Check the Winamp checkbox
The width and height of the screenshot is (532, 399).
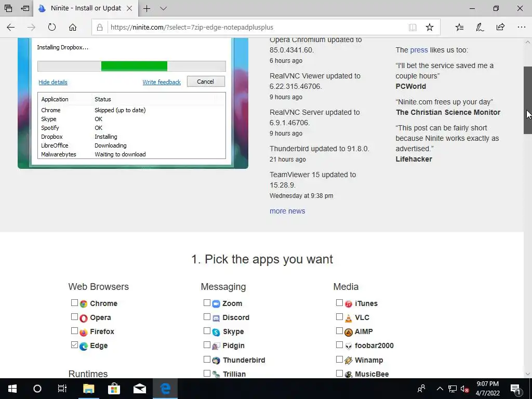pyautogui.click(x=339, y=359)
